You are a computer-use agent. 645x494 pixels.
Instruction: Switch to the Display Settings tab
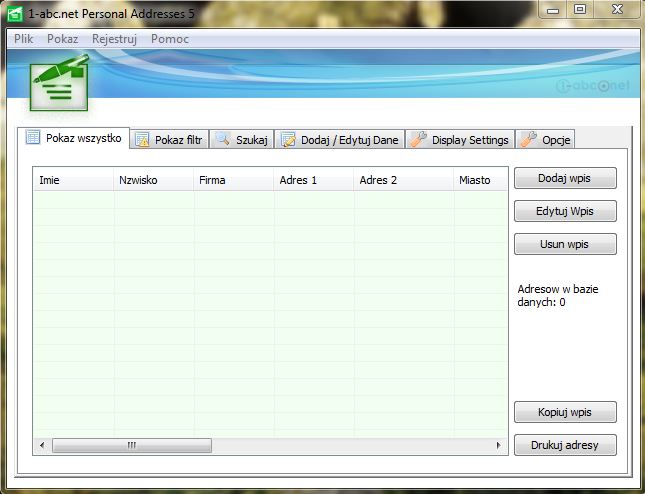(x=460, y=139)
